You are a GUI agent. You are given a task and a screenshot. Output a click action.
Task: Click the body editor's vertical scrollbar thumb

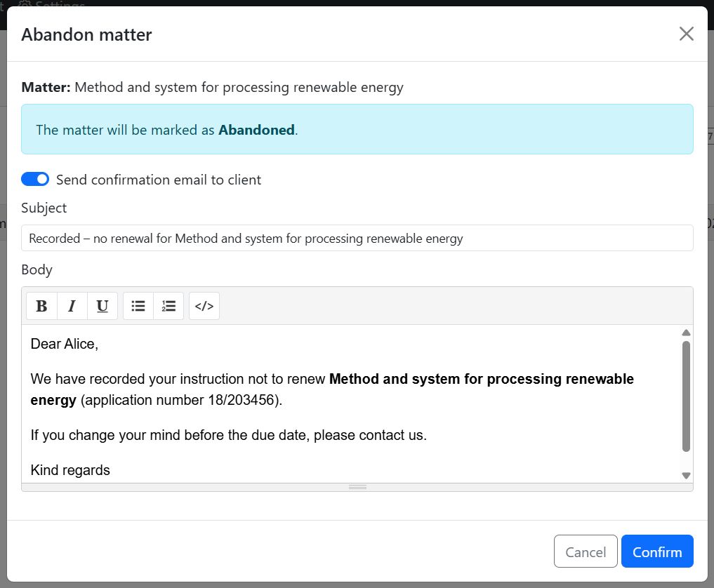[686, 396]
